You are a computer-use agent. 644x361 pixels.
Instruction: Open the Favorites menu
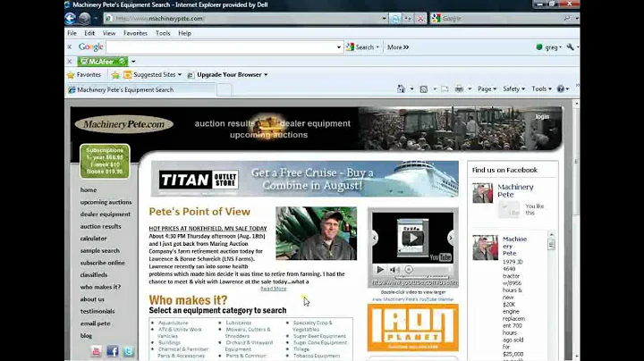135,33
